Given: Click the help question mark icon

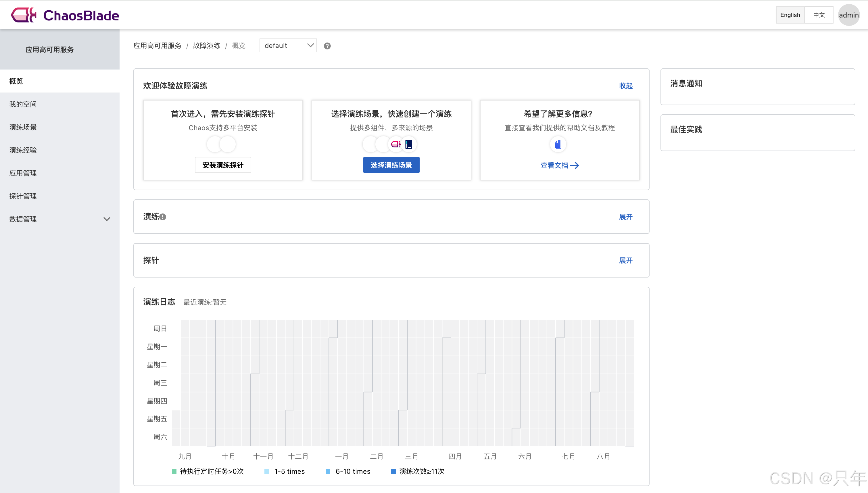Looking at the screenshot, I should (327, 46).
